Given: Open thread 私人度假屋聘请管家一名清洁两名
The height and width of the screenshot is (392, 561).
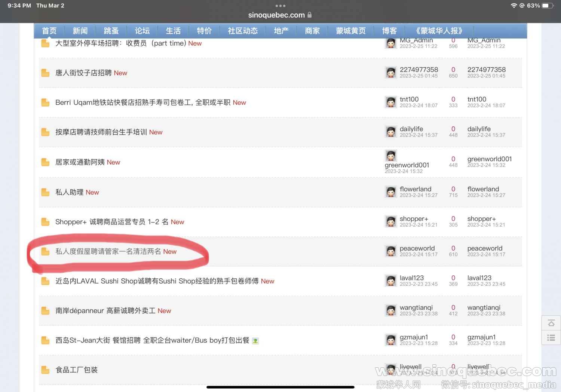Looking at the screenshot, I should click(108, 251).
